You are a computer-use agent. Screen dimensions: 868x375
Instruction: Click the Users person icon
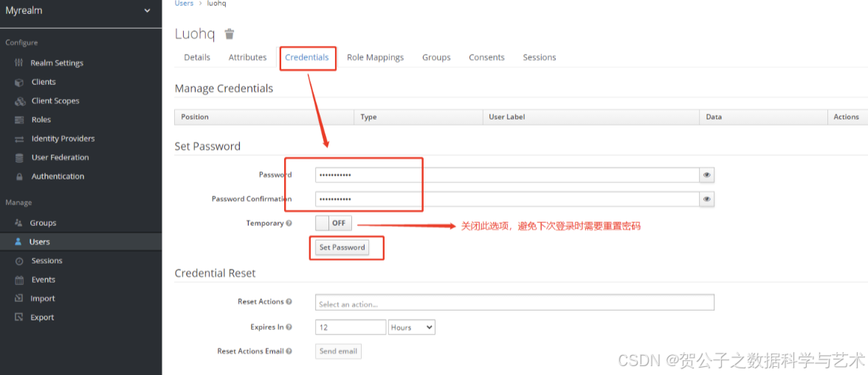pos(18,241)
